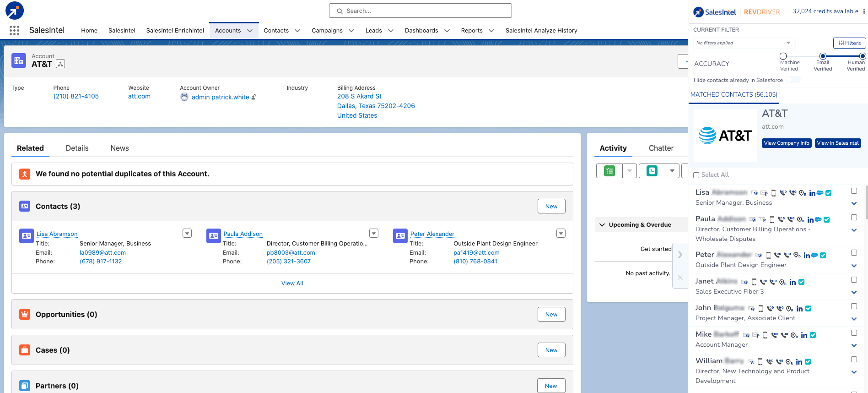Image resolution: width=868 pixels, height=393 pixels.
Task: Click Paula's personal email icon in RevDriver
Action: click(762, 219)
